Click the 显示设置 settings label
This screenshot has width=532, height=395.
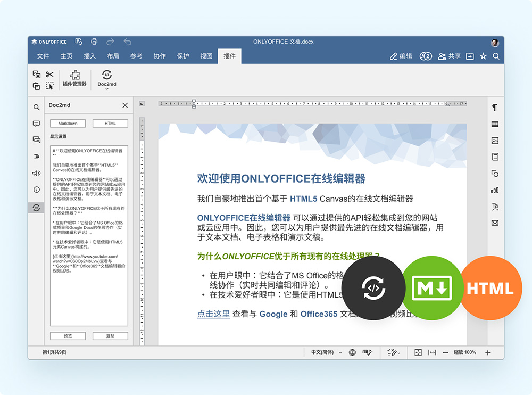click(x=59, y=136)
